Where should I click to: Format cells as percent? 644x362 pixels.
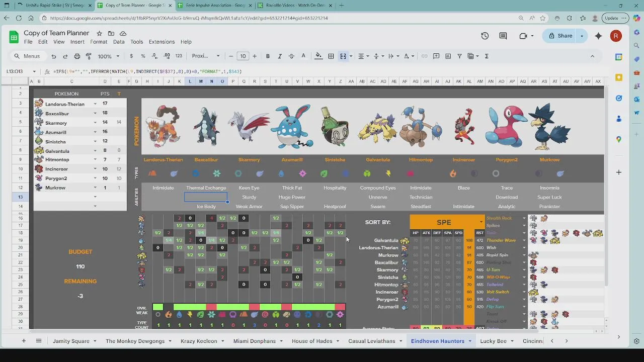(143, 56)
